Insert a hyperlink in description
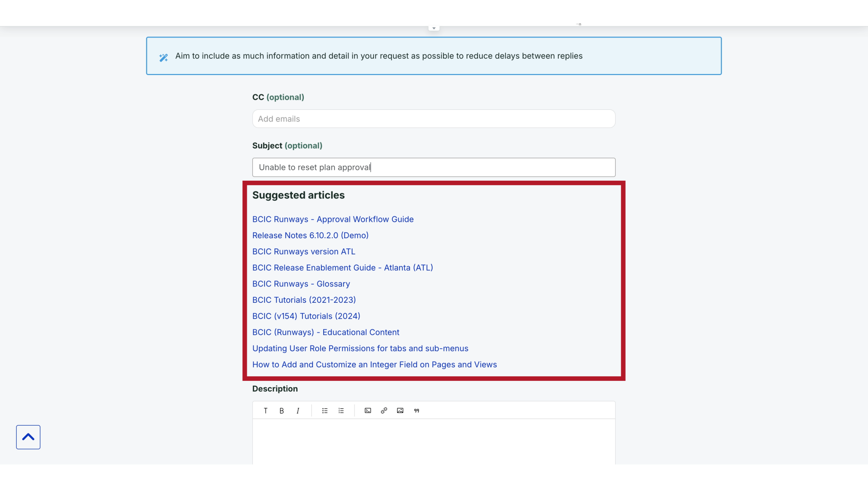Screen dimensions: 868x488 click(384, 411)
